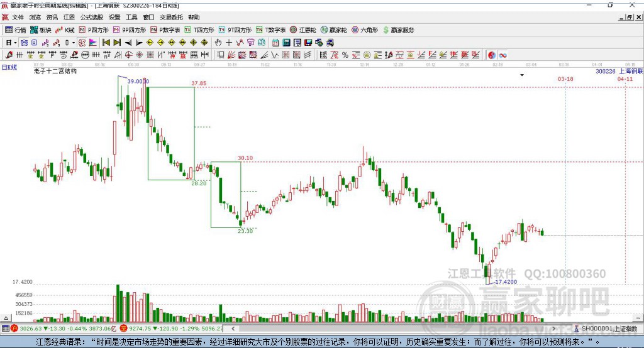This screenshot has height=348, width=644.
Task: Click the up-triangle button at volume panel left
Action: click(x=6, y=318)
